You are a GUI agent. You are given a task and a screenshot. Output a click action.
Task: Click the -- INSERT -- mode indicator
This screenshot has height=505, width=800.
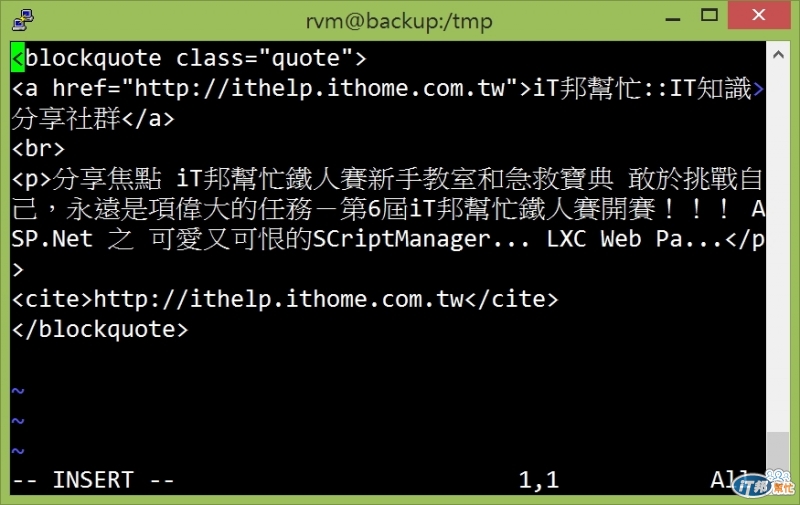[93, 480]
